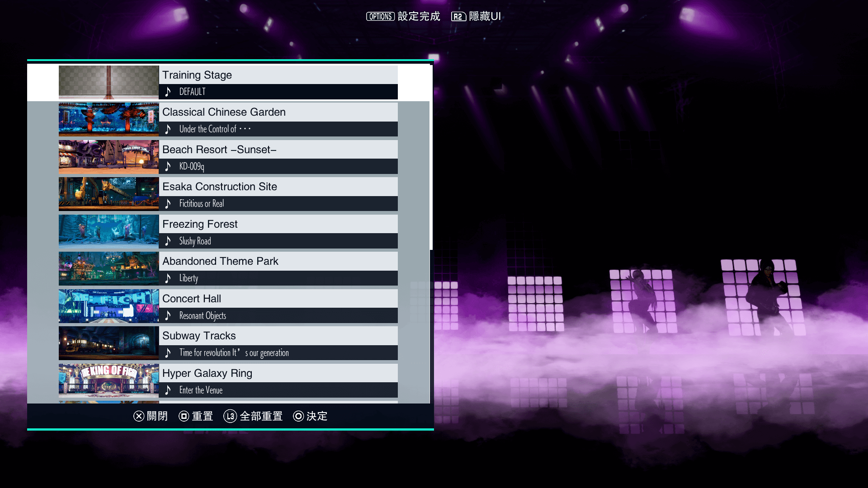Click the Under the Control of track
The height and width of the screenshot is (488, 868).
tap(278, 129)
